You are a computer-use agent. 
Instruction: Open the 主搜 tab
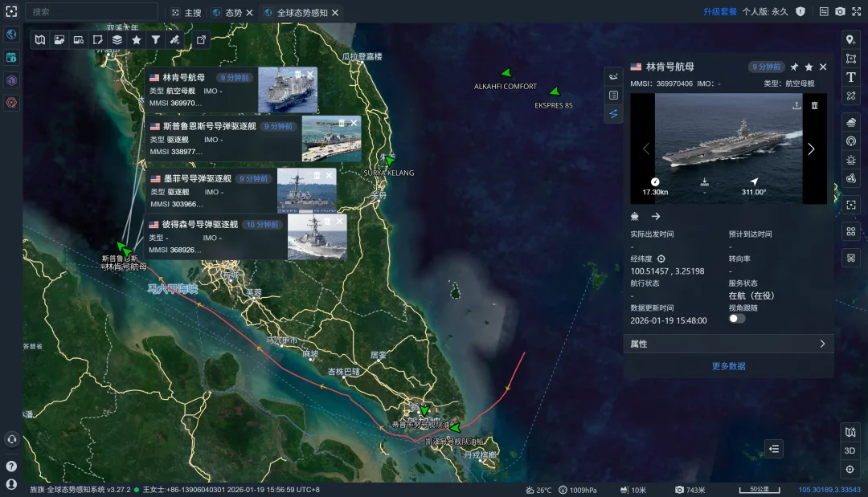point(186,13)
